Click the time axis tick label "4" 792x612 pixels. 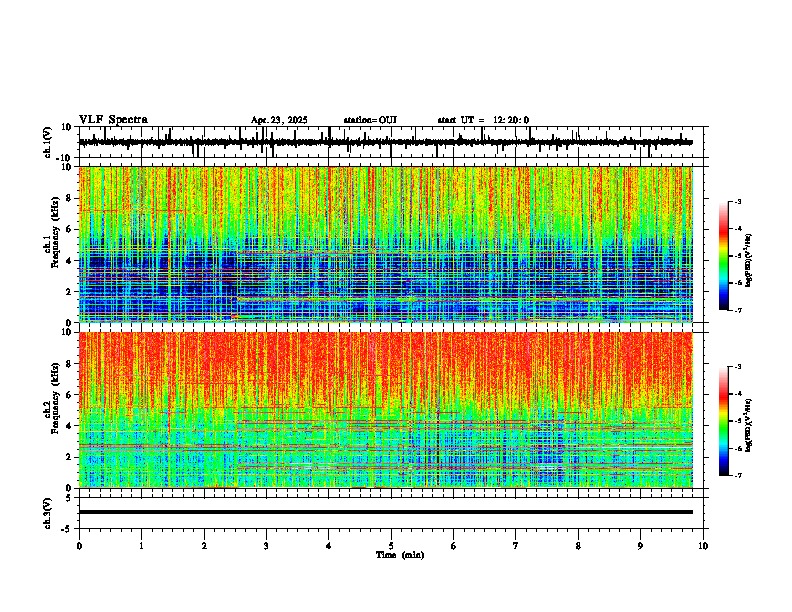(329, 546)
